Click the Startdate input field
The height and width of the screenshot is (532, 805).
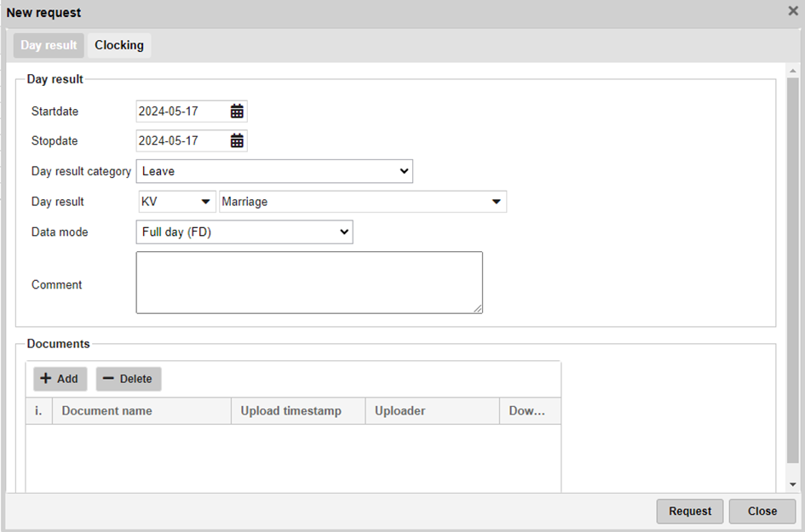tap(181, 112)
